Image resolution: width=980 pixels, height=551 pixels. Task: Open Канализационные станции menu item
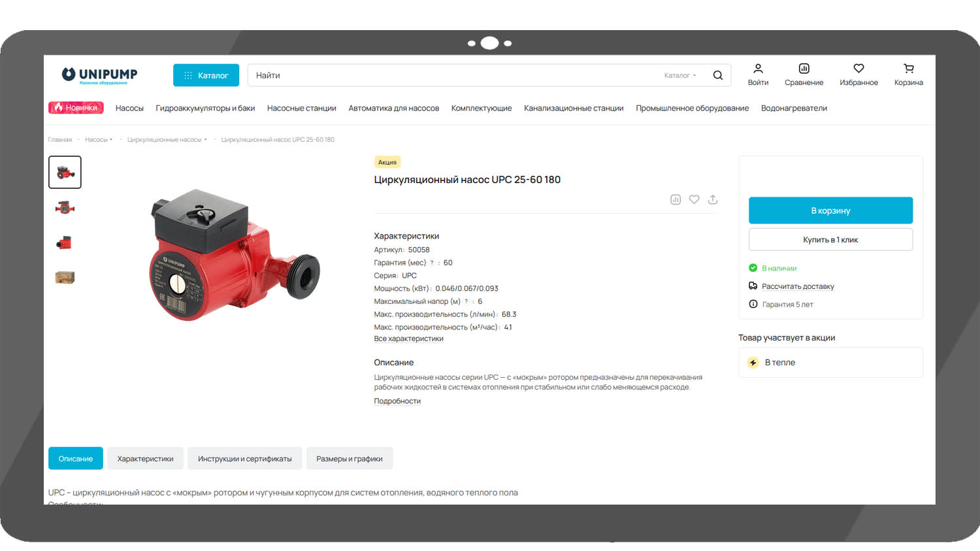click(574, 109)
